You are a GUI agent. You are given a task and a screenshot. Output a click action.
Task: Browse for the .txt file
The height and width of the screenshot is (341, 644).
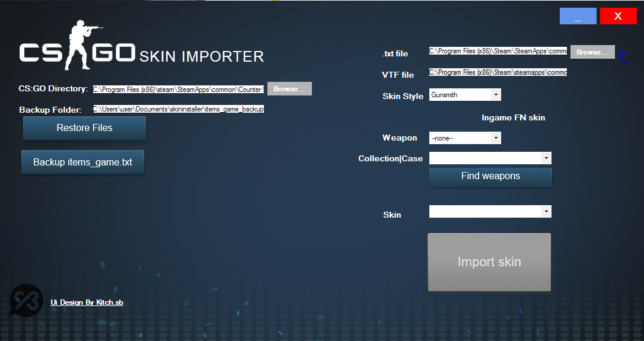tap(592, 52)
